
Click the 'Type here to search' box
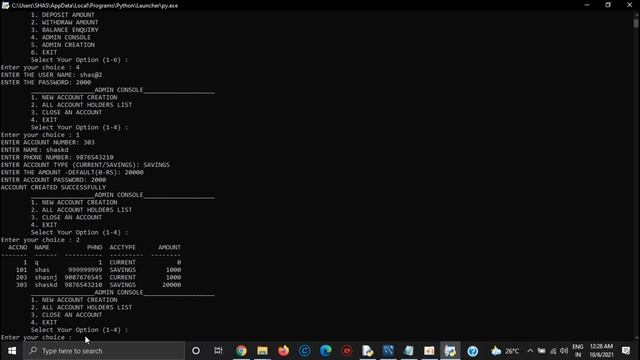point(104,351)
